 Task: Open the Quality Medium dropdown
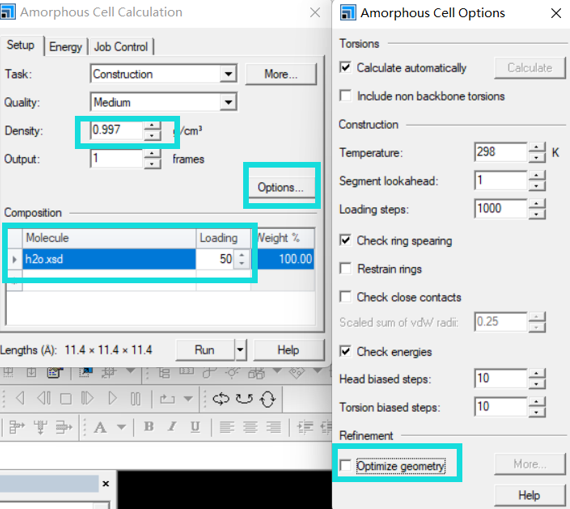click(228, 102)
